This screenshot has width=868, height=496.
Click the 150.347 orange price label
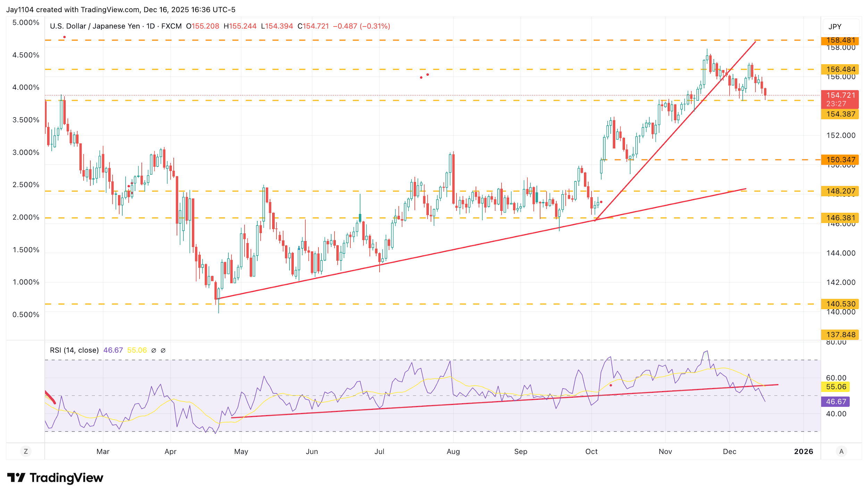[x=840, y=160]
